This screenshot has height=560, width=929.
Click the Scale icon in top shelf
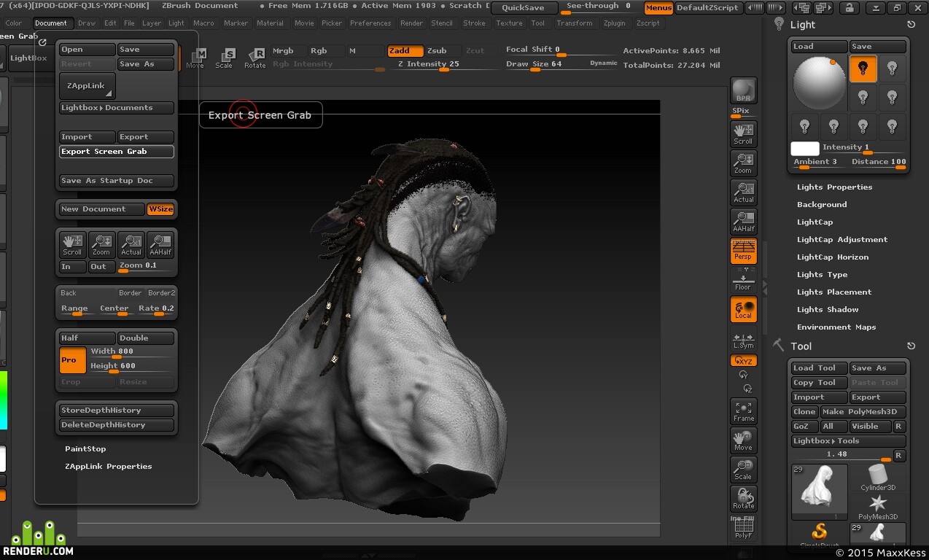pyautogui.click(x=225, y=58)
